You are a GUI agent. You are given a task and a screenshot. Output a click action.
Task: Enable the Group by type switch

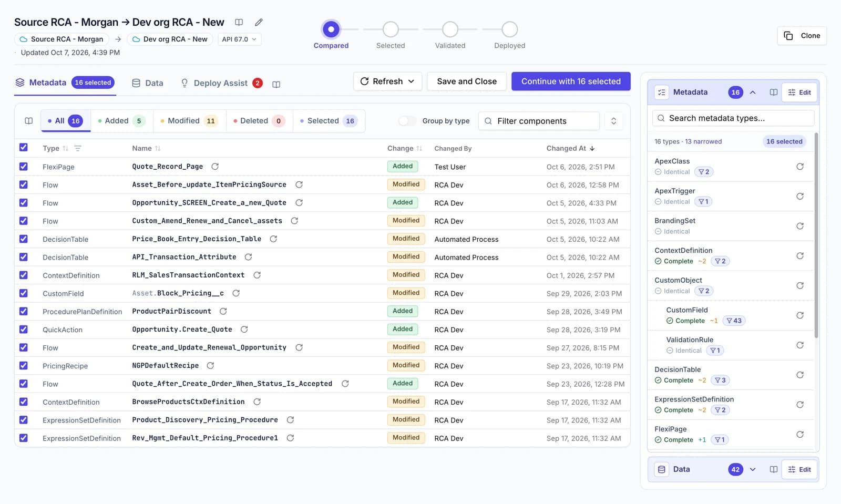[x=407, y=121]
